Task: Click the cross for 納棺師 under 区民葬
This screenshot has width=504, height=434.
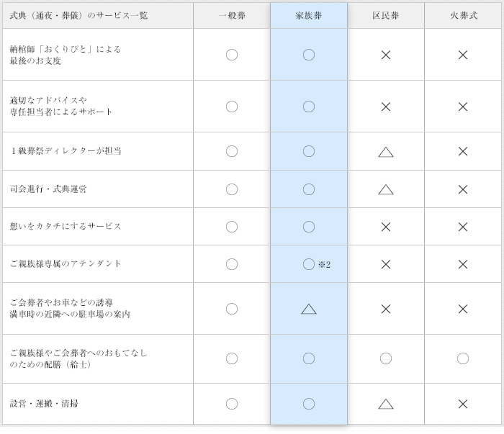Action: [x=386, y=55]
